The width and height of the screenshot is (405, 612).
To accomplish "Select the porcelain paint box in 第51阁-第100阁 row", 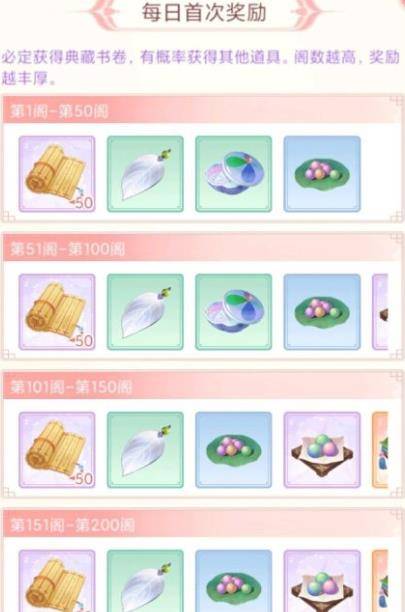I will tap(233, 312).
